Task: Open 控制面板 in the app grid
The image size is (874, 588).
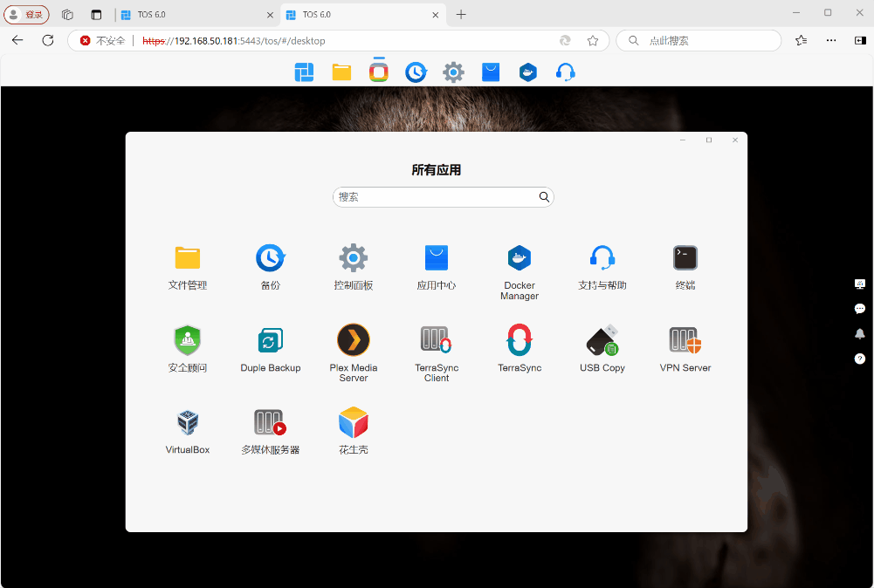Action: point(354,268)
